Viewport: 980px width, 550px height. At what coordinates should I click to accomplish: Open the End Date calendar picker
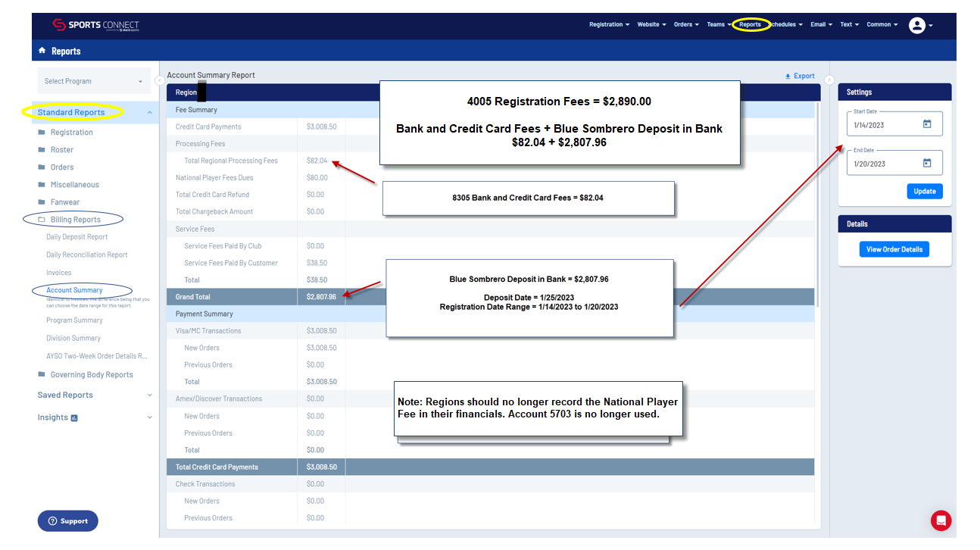[x=927, y=163]
